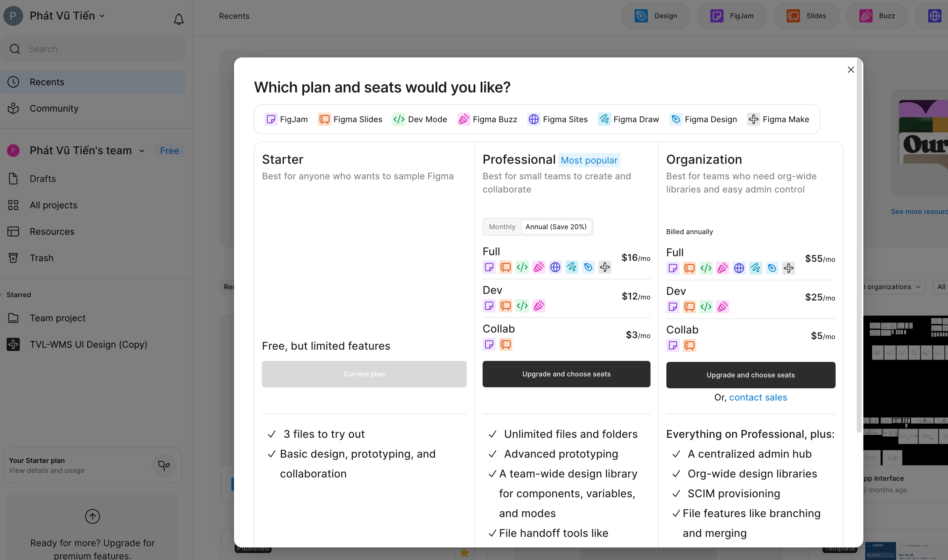Click the notifications bell icon
This screenshot has width=948, height=560.
click(x=178, y=19)
